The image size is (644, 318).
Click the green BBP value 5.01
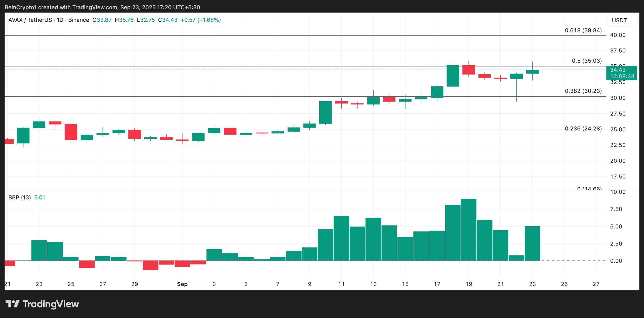[40, 197]
